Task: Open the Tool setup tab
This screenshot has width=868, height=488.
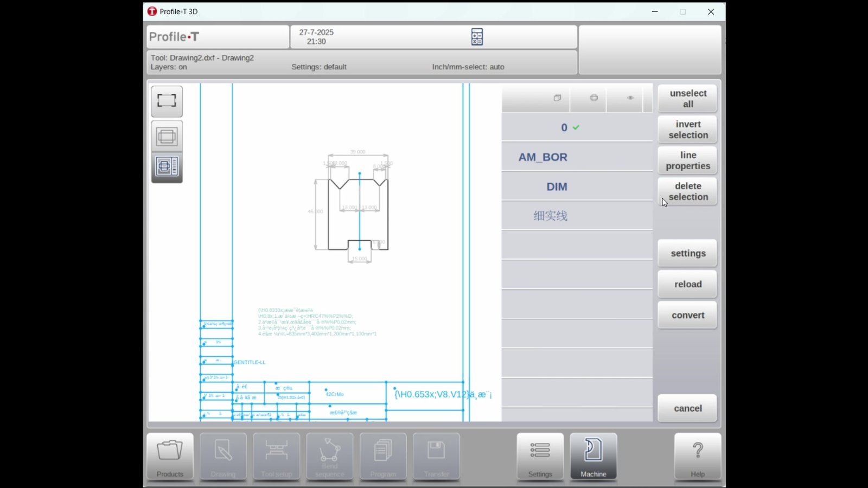Action: point(276,457)
